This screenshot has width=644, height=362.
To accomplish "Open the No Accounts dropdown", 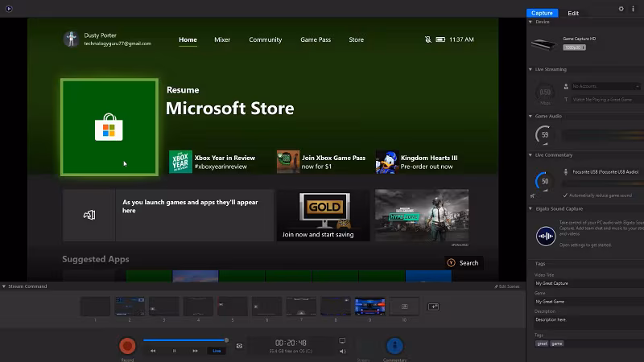I will point(606,86).
